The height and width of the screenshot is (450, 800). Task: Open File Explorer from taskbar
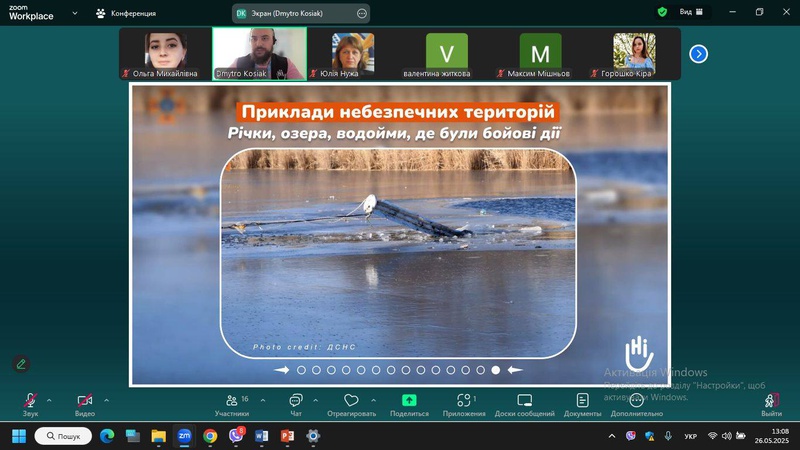[158, 436]
